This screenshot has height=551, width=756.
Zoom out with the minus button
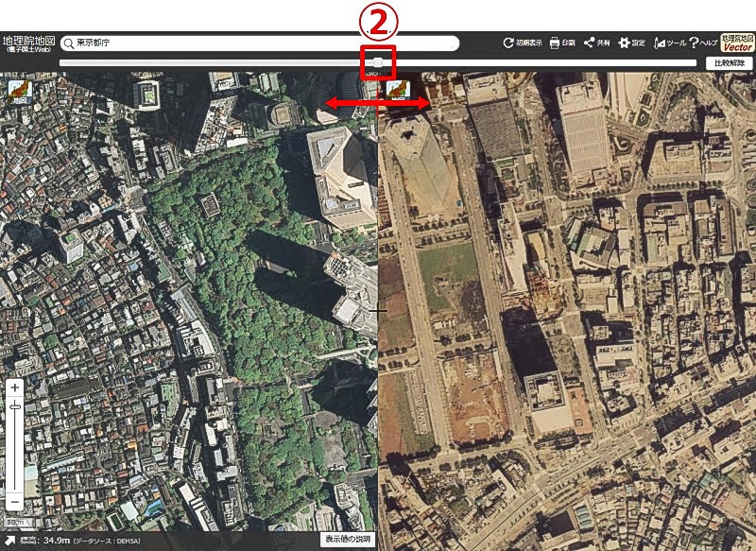(15, 502)
